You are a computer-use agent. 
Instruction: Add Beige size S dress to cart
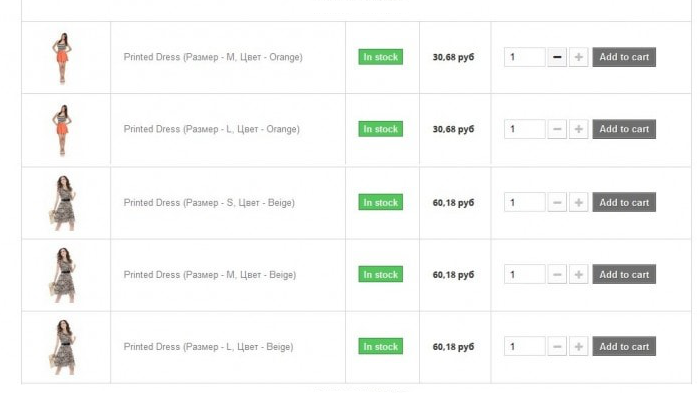coord(624,202)
